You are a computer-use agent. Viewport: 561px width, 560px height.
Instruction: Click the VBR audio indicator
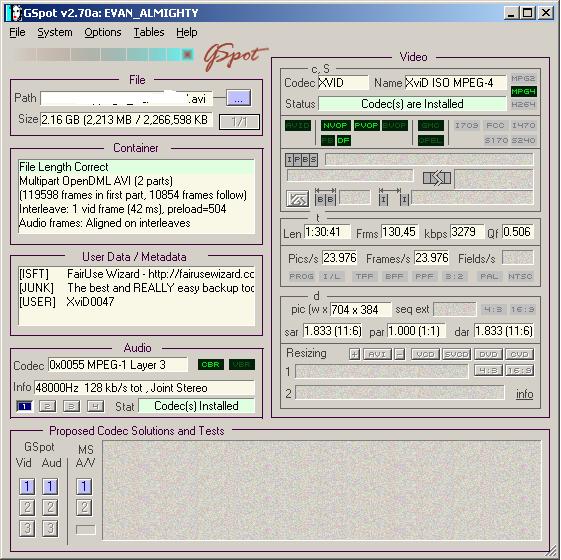coord(242,364)
